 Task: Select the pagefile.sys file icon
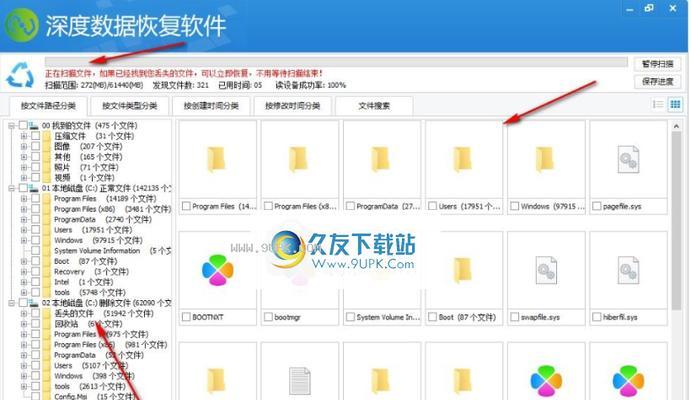[628, 159]
